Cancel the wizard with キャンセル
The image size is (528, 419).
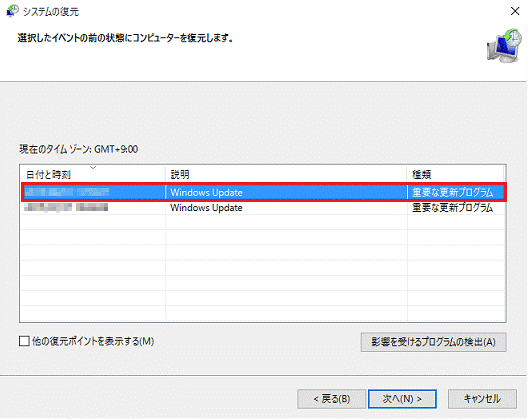[482, 399]
